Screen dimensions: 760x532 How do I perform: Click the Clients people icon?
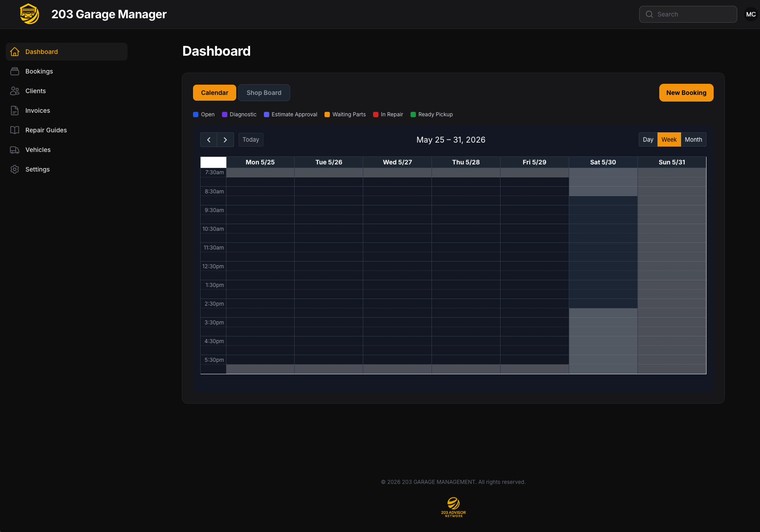point(15,91)
